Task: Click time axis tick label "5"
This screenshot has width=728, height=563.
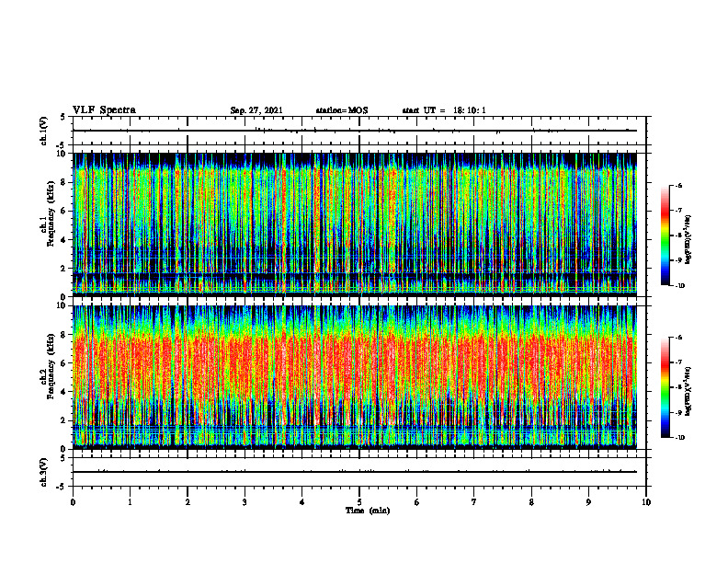Action: click(359, 502)
